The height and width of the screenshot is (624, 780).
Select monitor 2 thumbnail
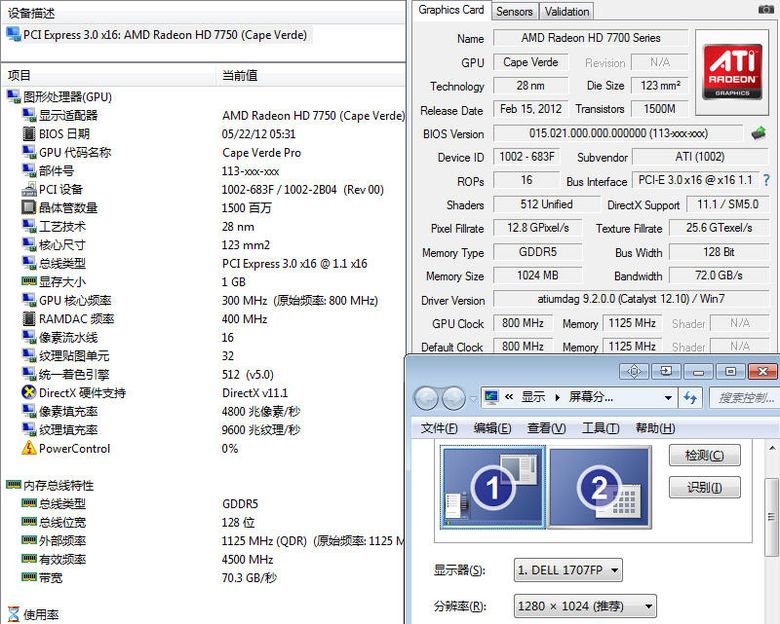coord(600,487)
